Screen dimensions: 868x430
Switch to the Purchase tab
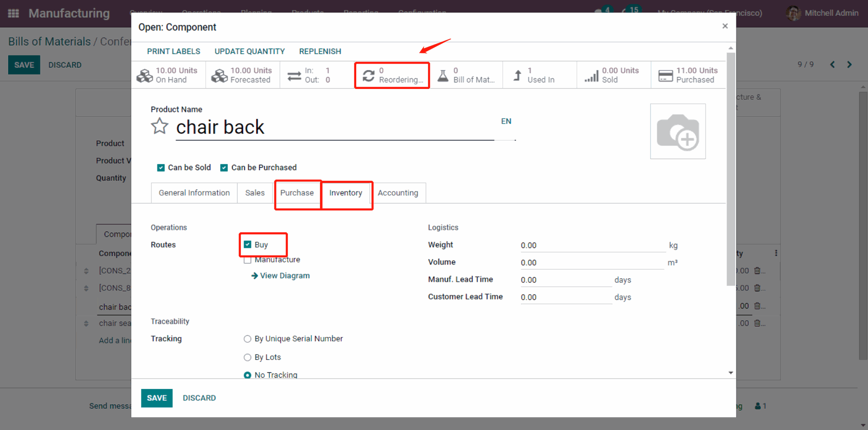pyautogui.click(x=297, y=193)
